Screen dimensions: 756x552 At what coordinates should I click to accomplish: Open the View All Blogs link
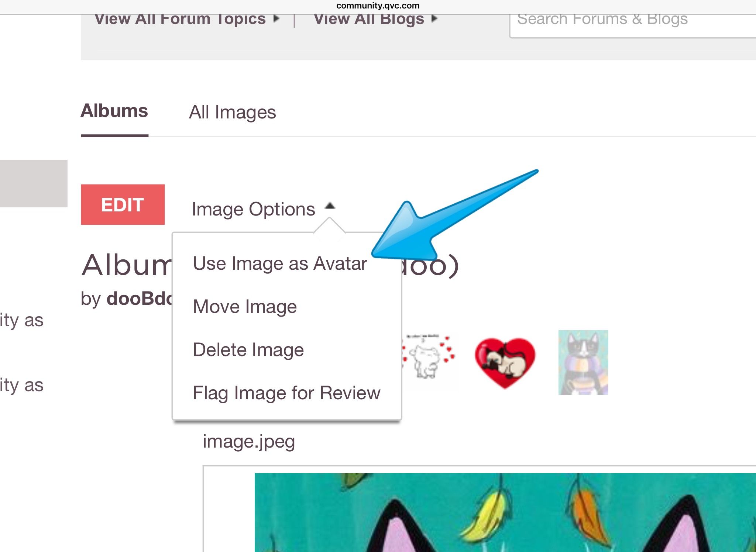click(x=368, y=19)
